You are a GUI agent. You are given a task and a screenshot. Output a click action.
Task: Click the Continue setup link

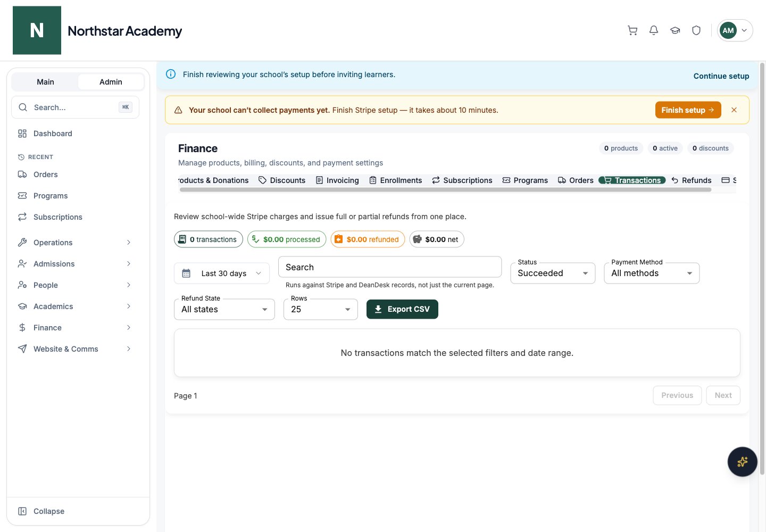[x=721, y=76]
